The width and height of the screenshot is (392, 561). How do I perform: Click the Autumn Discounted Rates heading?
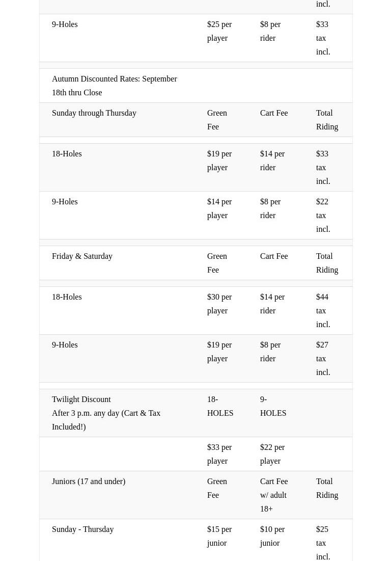114,86
